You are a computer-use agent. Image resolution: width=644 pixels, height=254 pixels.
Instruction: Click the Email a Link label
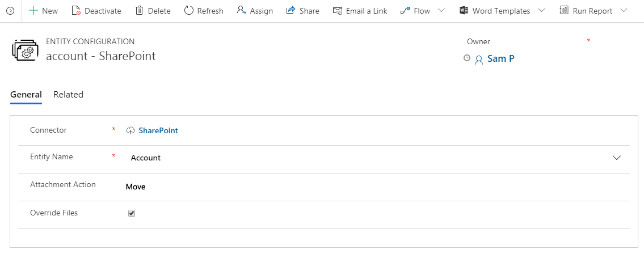pyautogui.click(x=367, y=11)
